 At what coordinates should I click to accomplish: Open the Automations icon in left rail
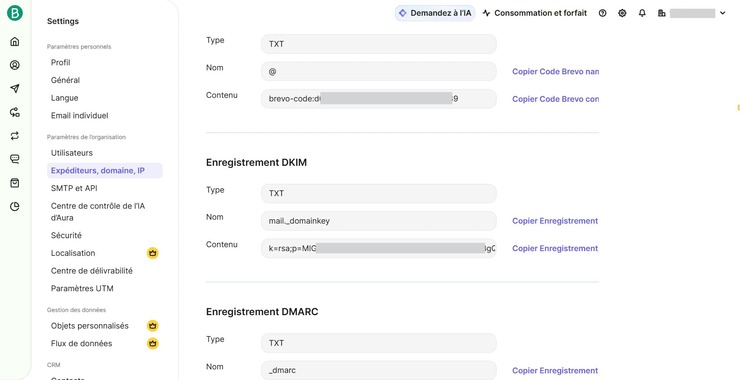tap(15, 112)
